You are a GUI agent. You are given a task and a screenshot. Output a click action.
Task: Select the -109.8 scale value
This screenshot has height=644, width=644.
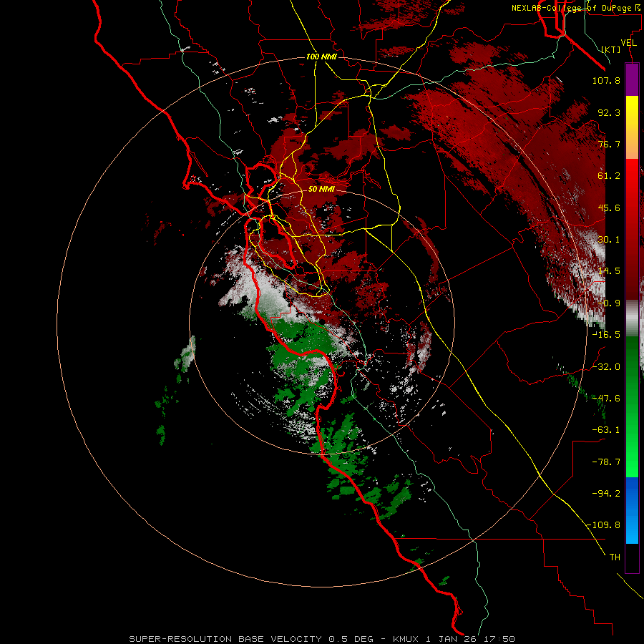[x=603, y=525]
